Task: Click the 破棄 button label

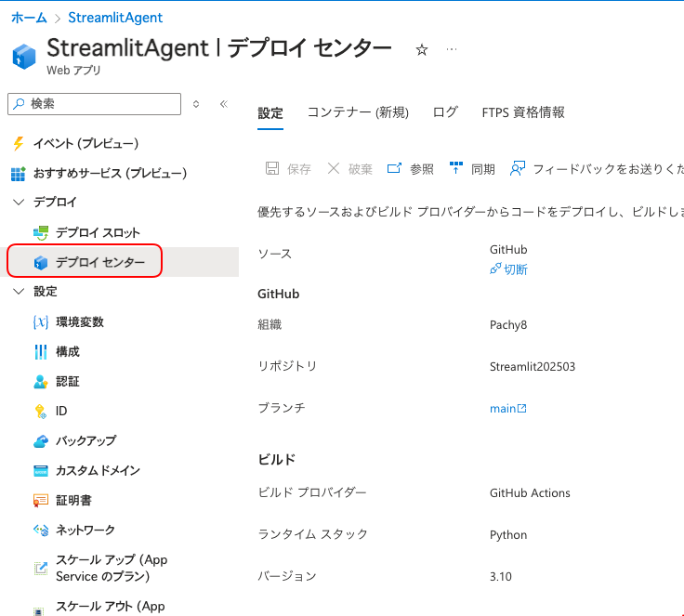Action: 361,169
